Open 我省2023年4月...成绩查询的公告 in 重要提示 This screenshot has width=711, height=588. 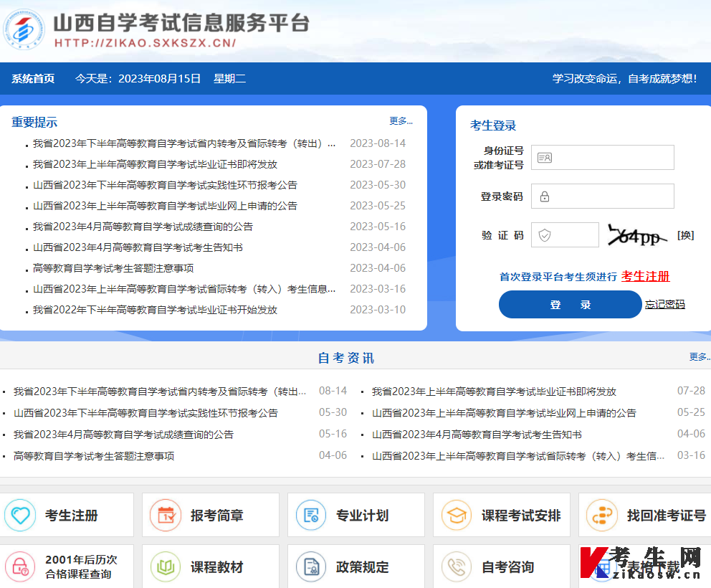143,227
